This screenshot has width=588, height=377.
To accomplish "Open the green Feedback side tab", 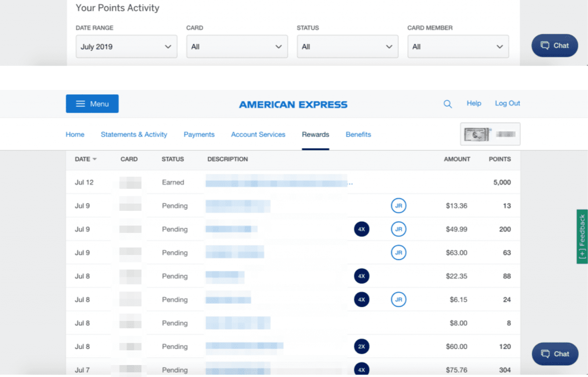I will pos(582,237).
